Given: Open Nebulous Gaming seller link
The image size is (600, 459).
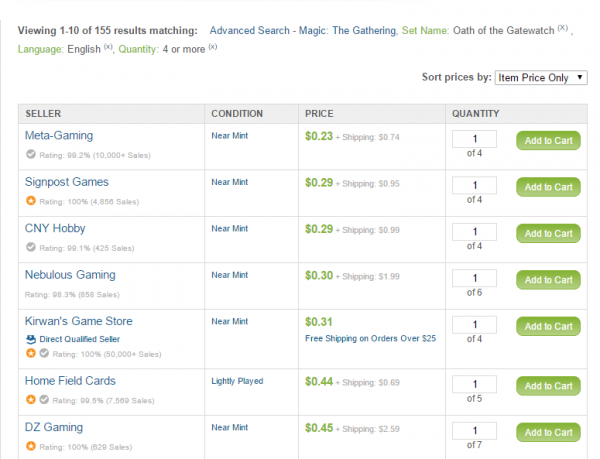Looking at the screenshot, I should coord(70,274).
